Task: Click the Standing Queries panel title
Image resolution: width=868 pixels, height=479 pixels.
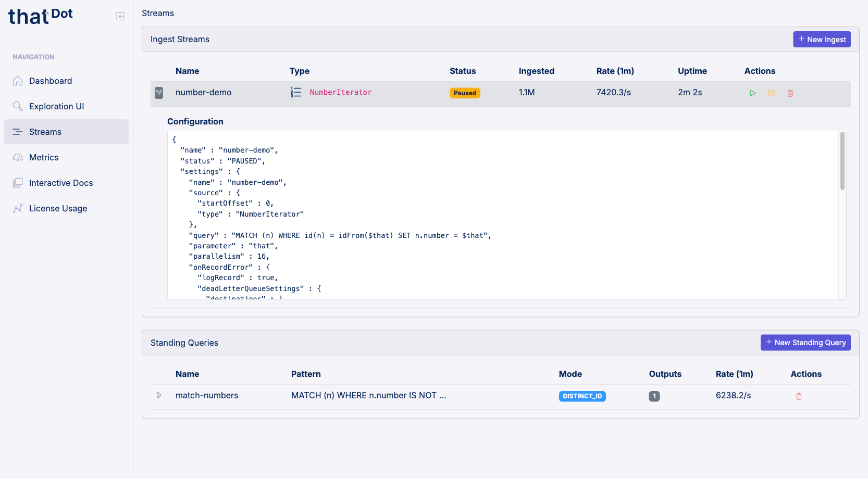Action: pyautogui.click(x=184, y=343)
